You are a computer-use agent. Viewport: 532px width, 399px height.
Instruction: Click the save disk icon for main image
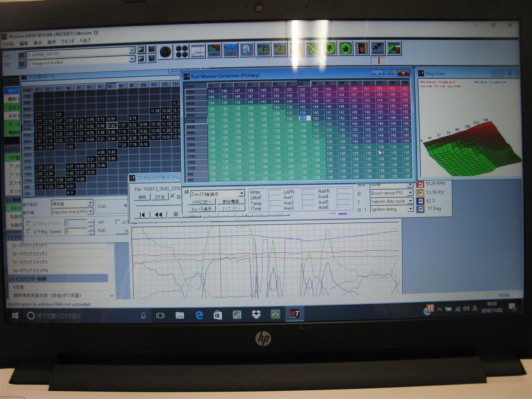151,49
